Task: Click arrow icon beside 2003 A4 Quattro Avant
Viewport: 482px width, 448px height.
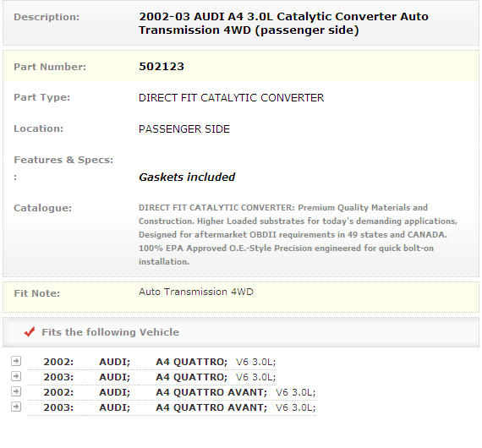Action: (16, 407)
